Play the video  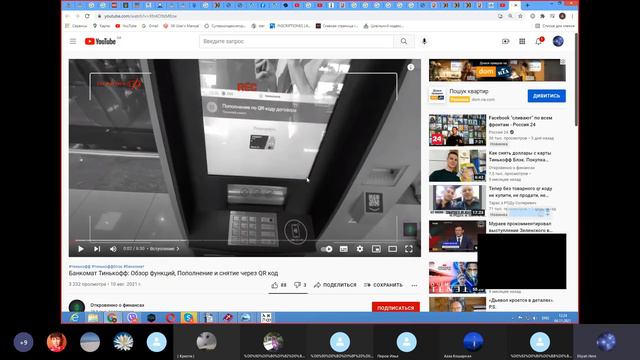[x=81, y=249]
